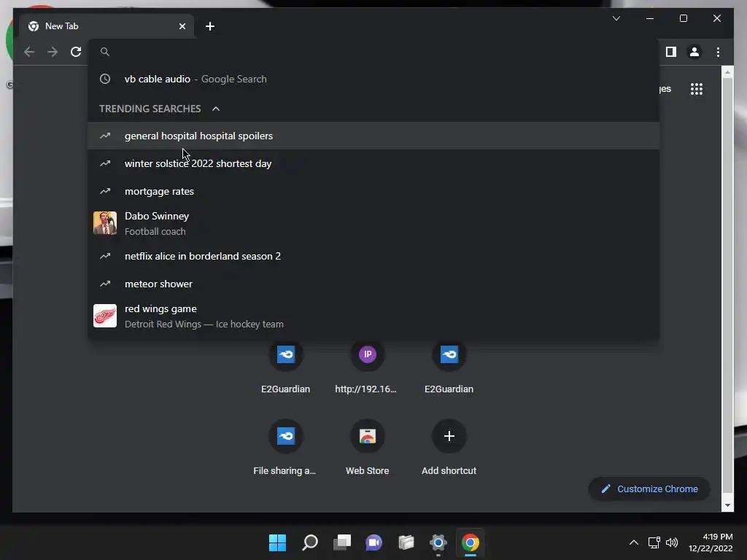Click Add shortcut plus tile

[449, 448]
